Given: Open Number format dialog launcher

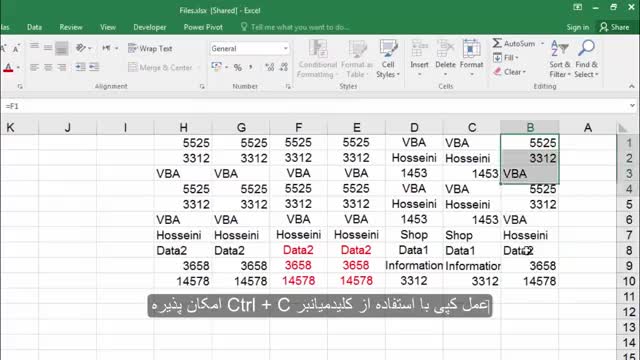Looking at the screenshot, I should [x=288, y=87].
